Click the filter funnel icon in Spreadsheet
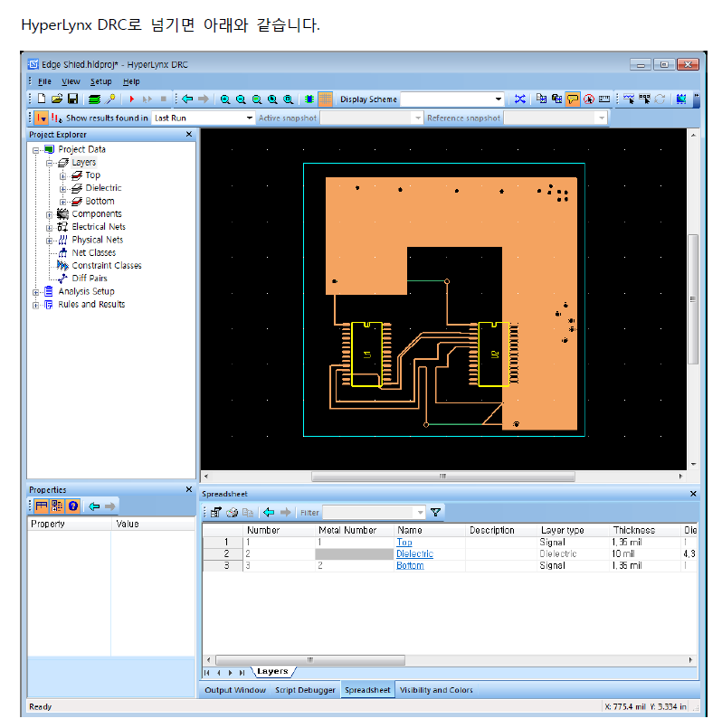 436,513
